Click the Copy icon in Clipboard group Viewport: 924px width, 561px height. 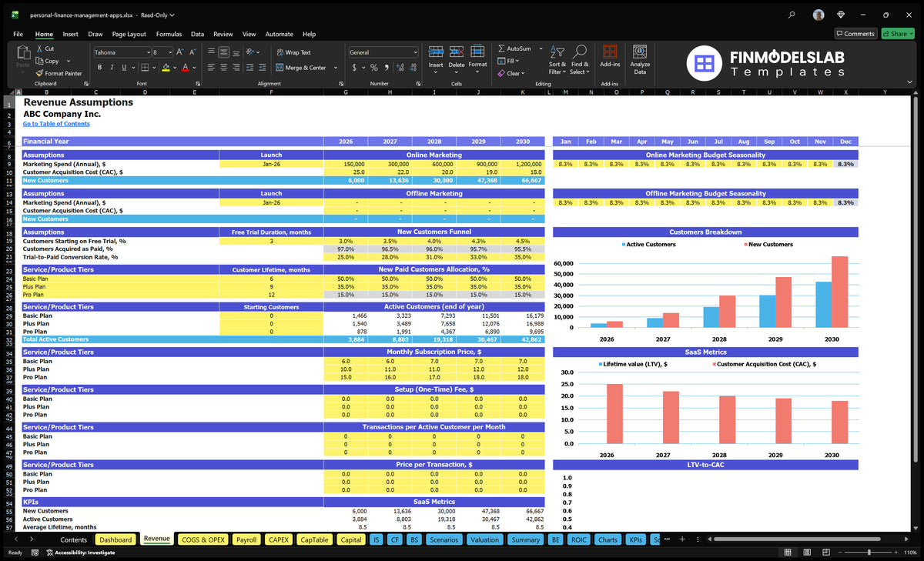pos(39,61)
